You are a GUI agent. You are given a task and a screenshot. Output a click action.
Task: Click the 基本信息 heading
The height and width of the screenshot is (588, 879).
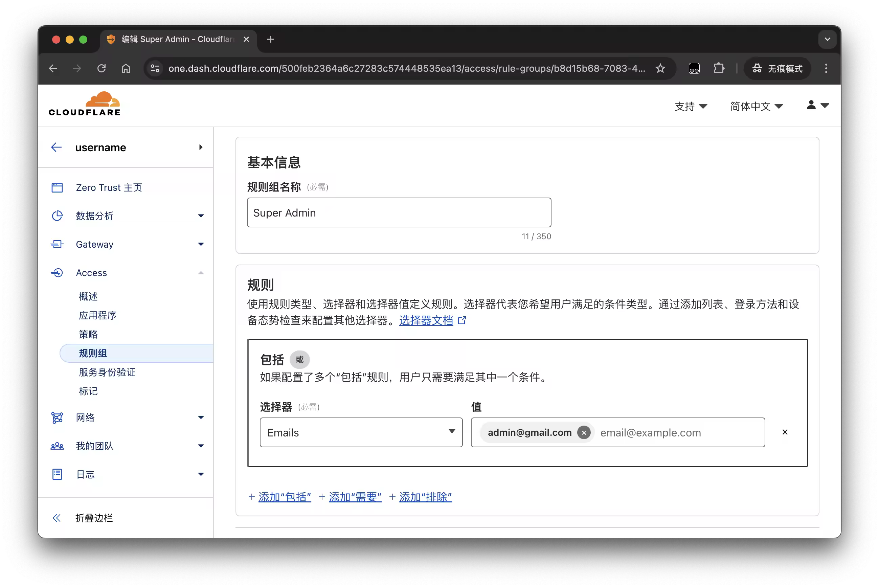pyautogui.click(x=274, y=162)
